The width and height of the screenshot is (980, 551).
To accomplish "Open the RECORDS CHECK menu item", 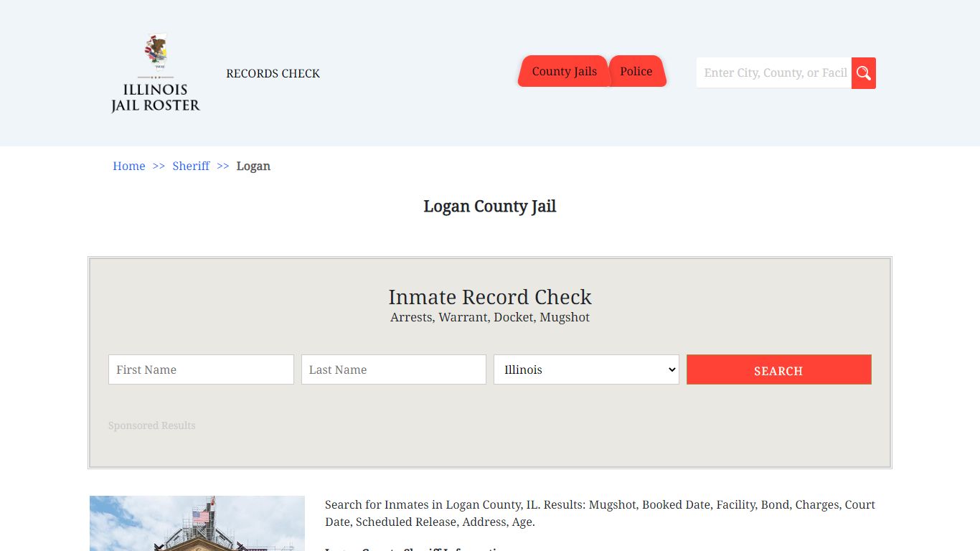I will coord(273,73).
